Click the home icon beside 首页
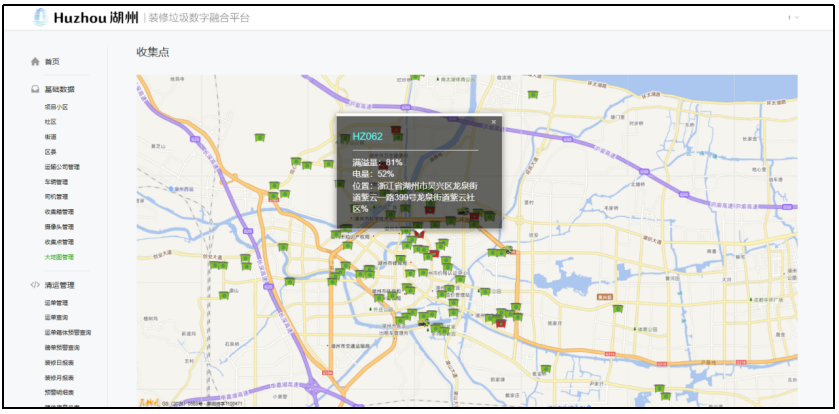Screen dimensions: 839x414 (36, 62)
